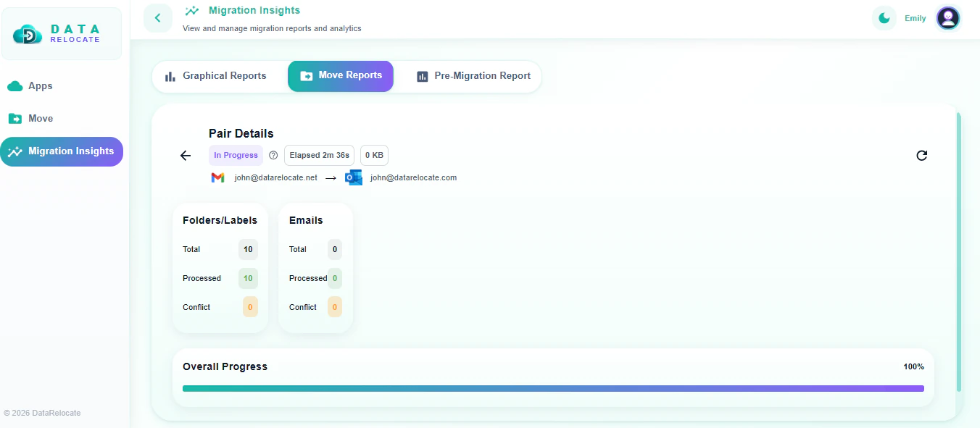
Task: Click the Migration Insights header icon
Action: pos(192,11)
